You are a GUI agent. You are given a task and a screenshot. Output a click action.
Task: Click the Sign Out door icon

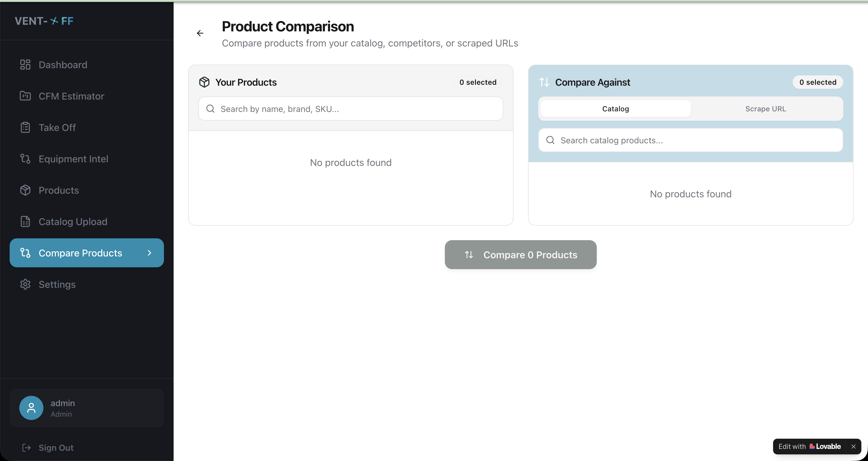click(26, 447)
